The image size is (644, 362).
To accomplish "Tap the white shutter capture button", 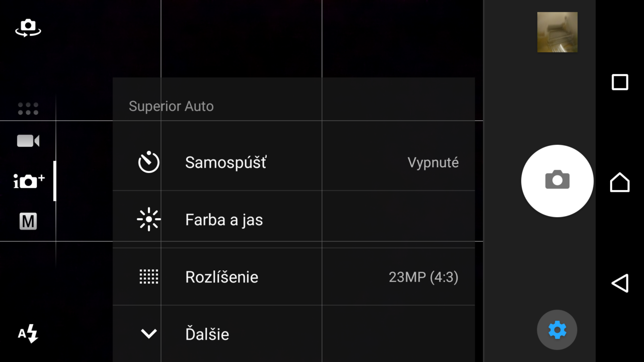I will coord(557,181).
